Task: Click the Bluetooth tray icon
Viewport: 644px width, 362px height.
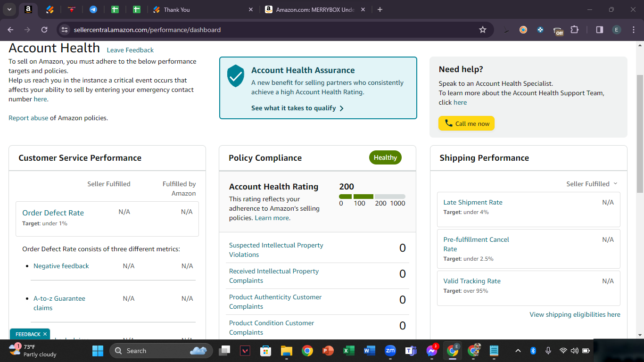Action: click(533, 351)
